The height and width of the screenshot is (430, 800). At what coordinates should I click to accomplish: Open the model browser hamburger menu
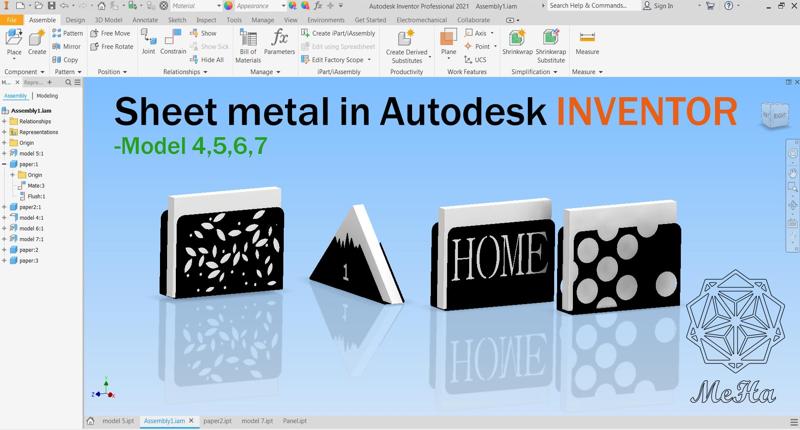(x=78, y=82)
